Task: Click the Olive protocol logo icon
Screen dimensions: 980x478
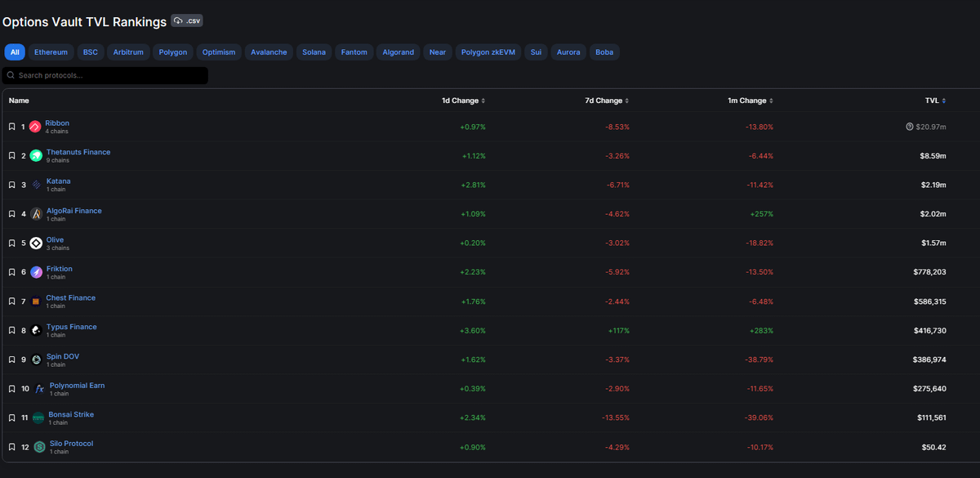Action: 36,243
